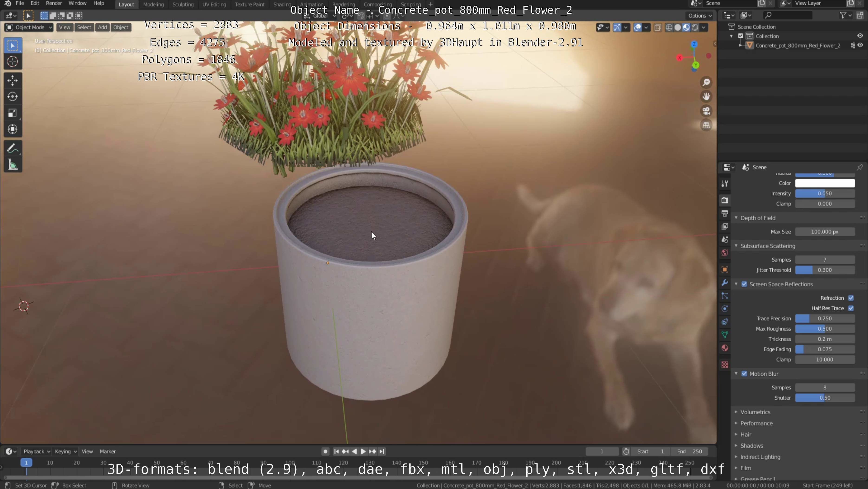Open the File menu
Viewport: 868px width, 489px height.
click(x=20, y=3)
